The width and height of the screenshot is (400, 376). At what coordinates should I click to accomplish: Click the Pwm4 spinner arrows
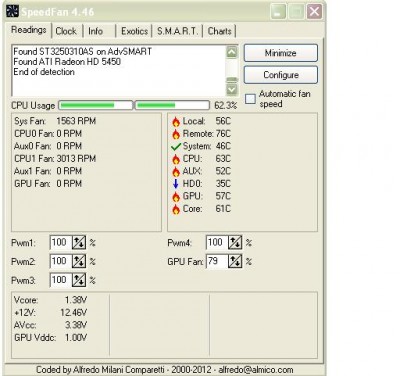click(x=235, y=243)
